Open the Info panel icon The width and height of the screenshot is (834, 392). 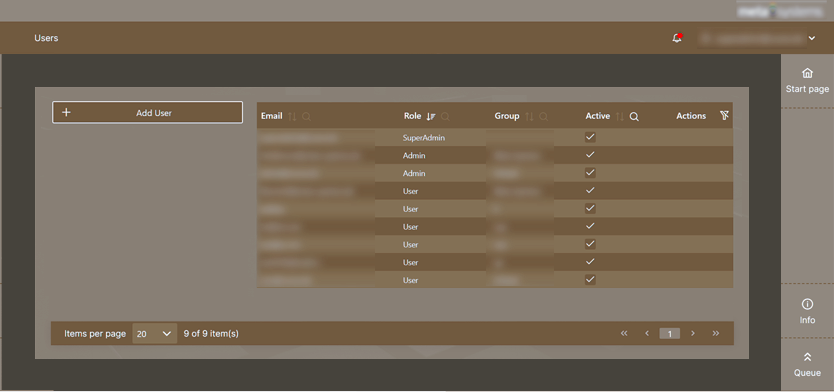(x=807, y=304)
